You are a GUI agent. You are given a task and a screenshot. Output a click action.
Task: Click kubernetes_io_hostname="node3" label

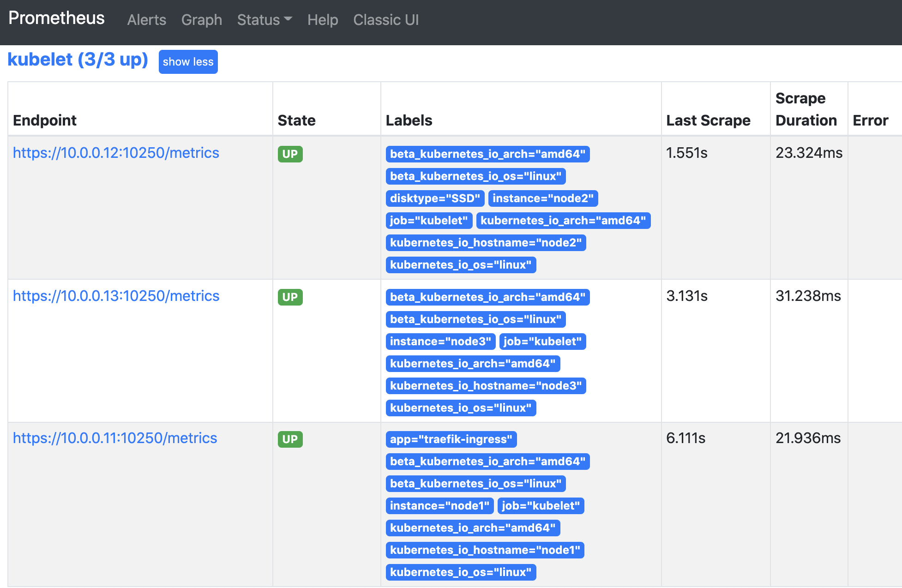pos(486,386)
